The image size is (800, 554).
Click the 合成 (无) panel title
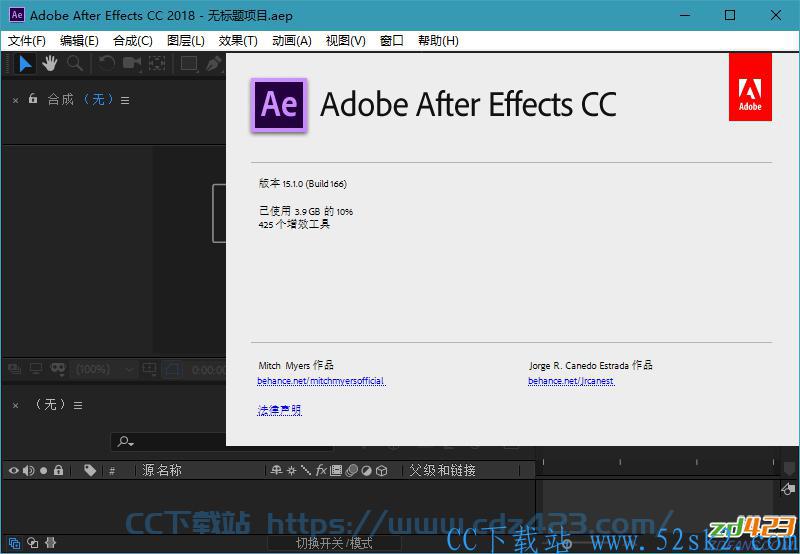(x=81, y=99)
